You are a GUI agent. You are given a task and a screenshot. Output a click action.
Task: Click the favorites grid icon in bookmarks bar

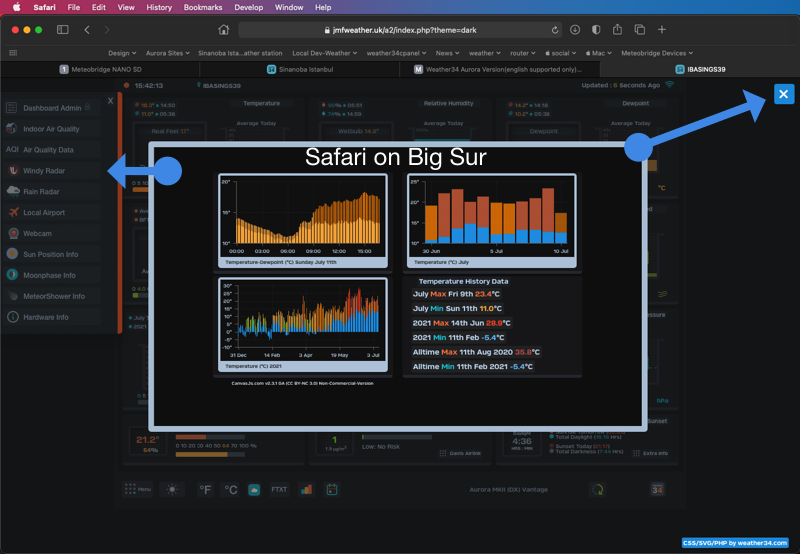pos(13,53)
